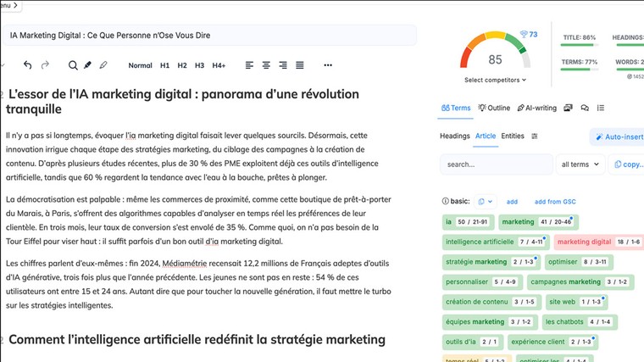Click add from GSC link
644x362 pixels.
coord(555,202)
